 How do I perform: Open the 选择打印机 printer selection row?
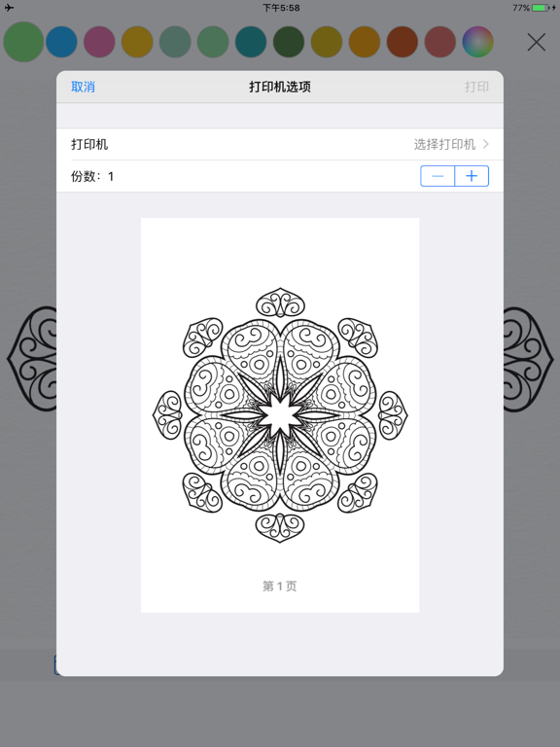click(280, 144)
